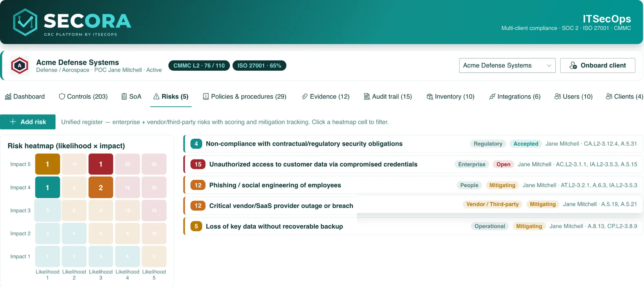Click the SoA clipboard icon
Image resolution: width=644 pixels, height=287 pixels.
(124, 96)
